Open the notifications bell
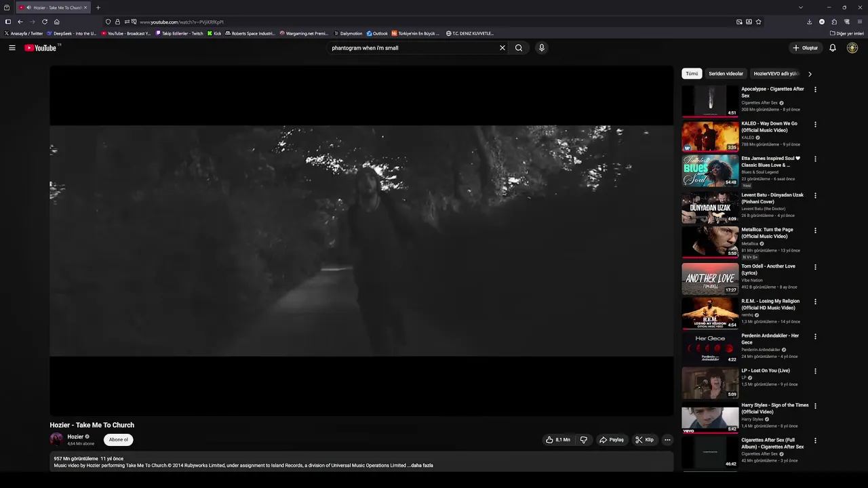Image resolution: width=868 pixels, height=488 pixels. 833,47
